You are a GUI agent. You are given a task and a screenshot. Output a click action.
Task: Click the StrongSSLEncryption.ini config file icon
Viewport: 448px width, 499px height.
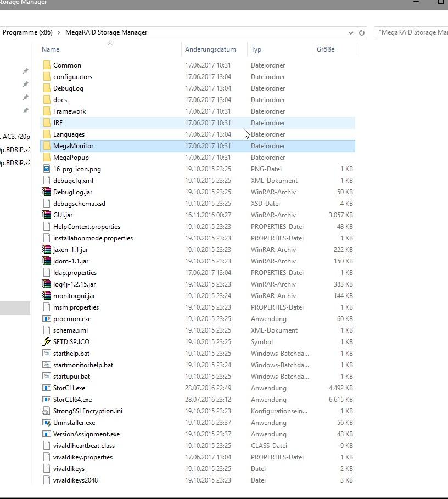click(x=47, y=411)
